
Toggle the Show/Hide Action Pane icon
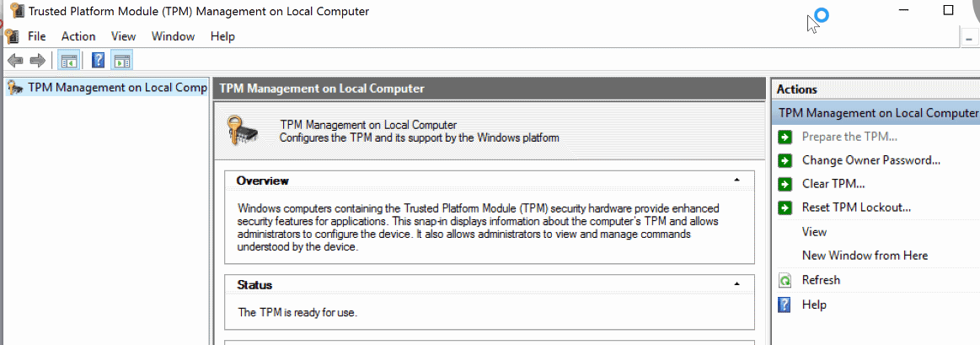tap(122, 61)
